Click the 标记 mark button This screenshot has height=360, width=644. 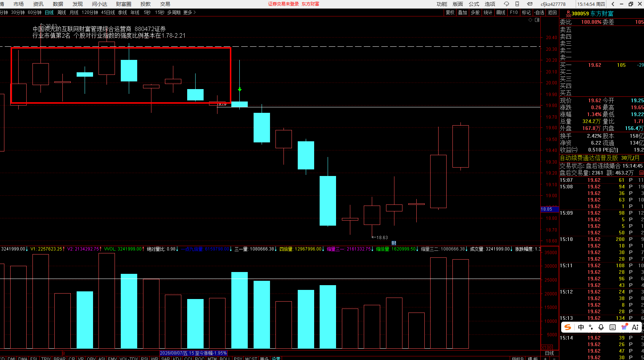click(x=527, y=12)
